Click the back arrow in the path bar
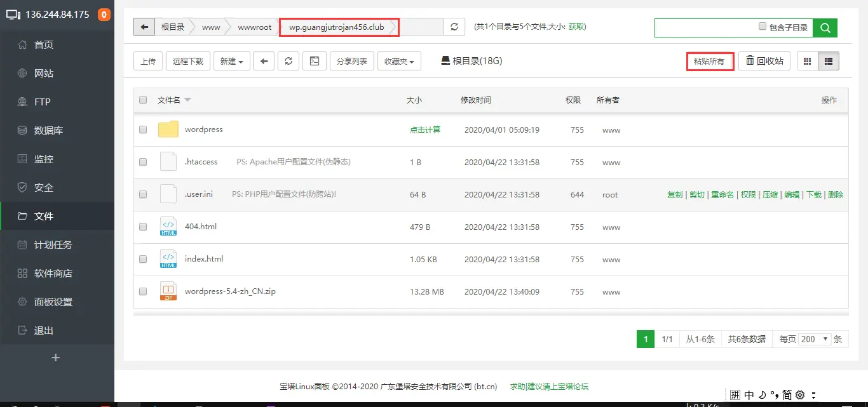Image resolution: width=868 pixels, height=407 pixels. point(144,27)
